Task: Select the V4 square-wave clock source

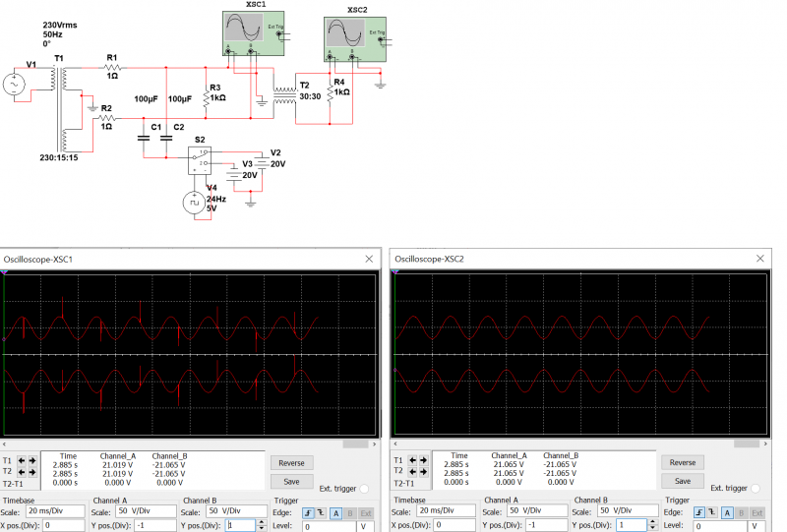Action: pyautogui.click(x=196, y=203)
